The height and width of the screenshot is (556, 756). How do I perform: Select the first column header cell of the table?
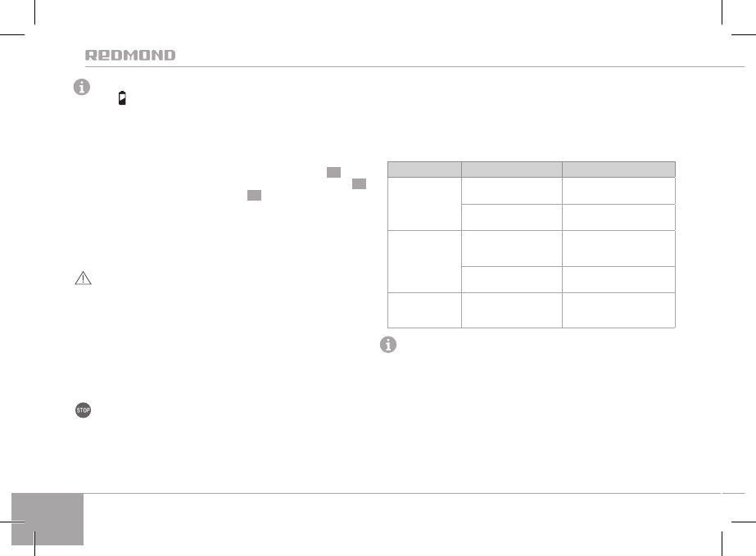423,170
